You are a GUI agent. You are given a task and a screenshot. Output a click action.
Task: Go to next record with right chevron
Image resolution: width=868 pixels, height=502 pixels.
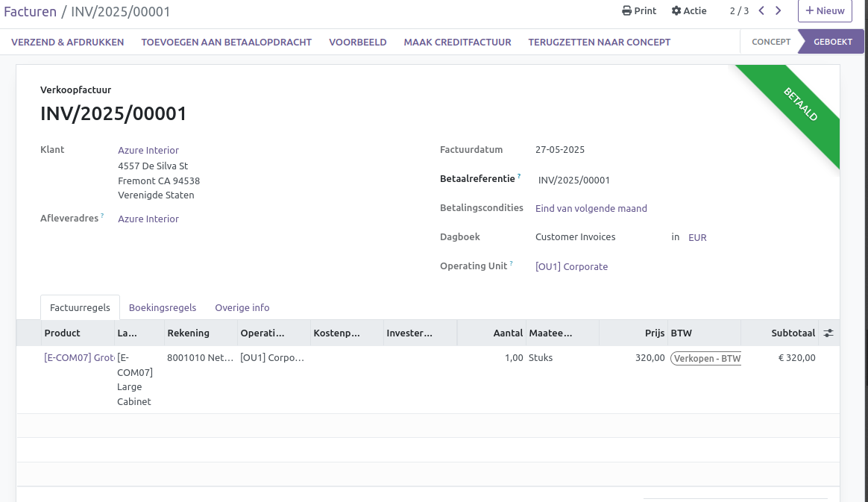pyautogui.click(x=779, y=11)
